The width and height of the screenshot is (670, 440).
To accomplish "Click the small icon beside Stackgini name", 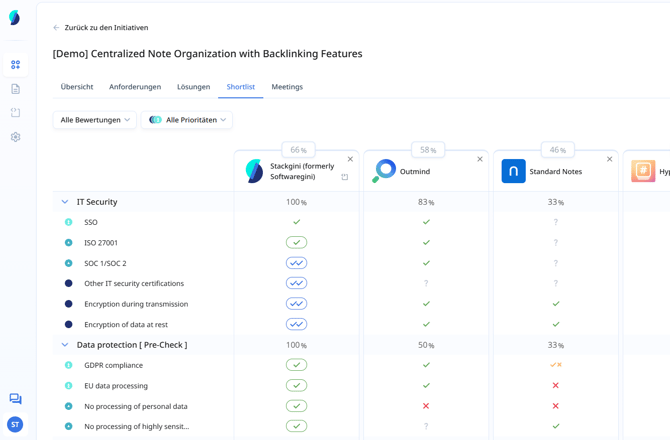I will click(345, 177).
